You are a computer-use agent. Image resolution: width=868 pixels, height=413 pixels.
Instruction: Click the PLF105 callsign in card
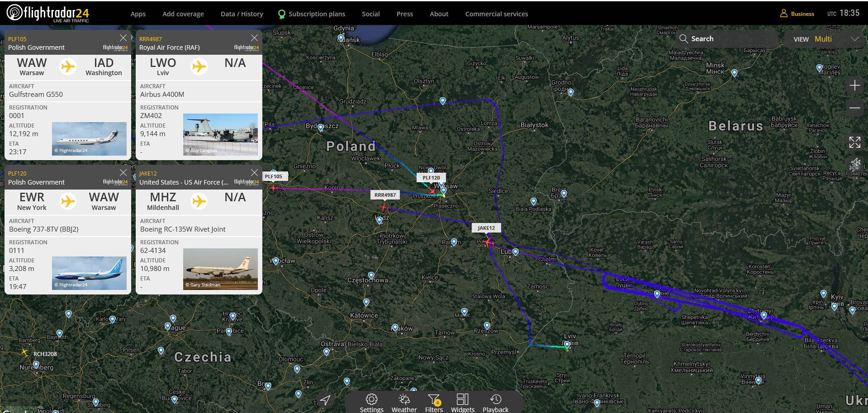[x=17, y=39]
